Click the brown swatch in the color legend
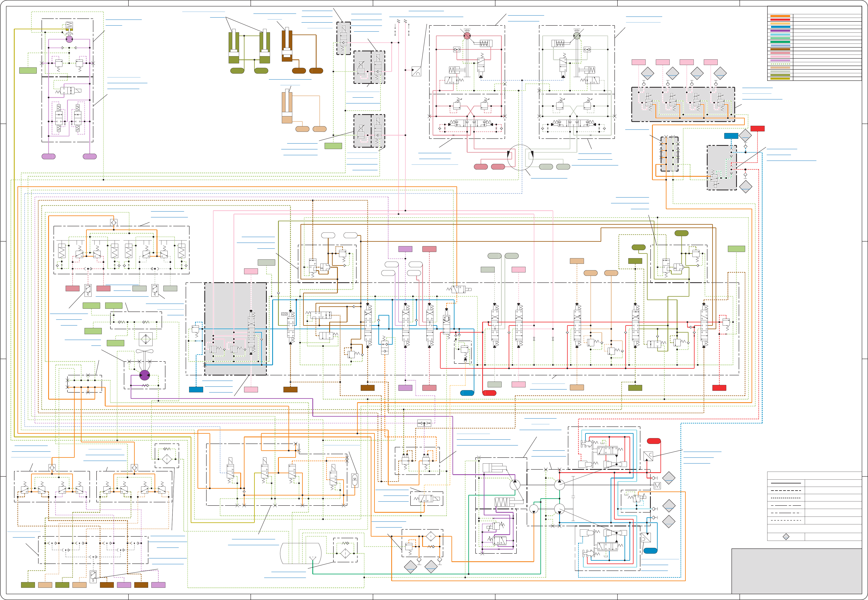This screenshot has height=600, width=868. click(x=780, y=49)
